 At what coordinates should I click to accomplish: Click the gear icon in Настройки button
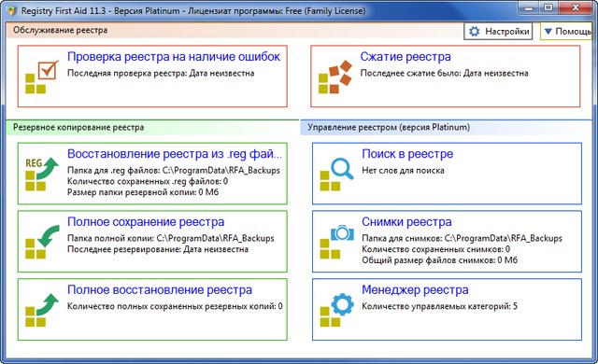pos(474,31)
